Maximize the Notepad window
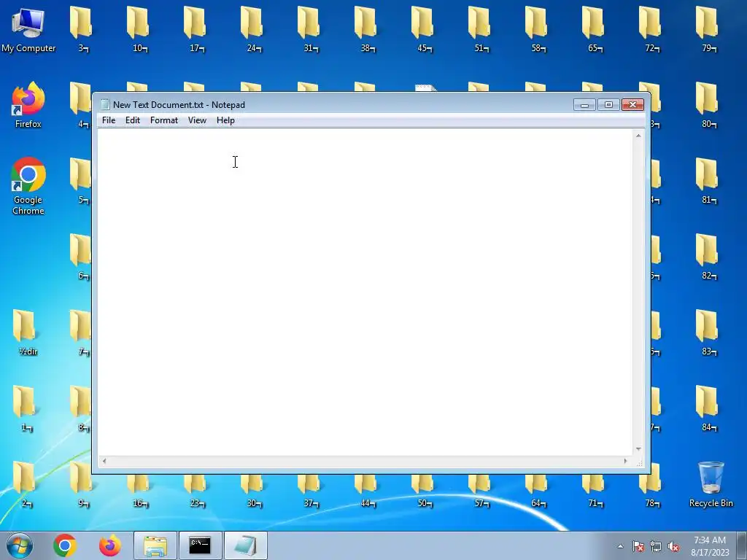This screenshot has height=560, width=747. point(608,105)
